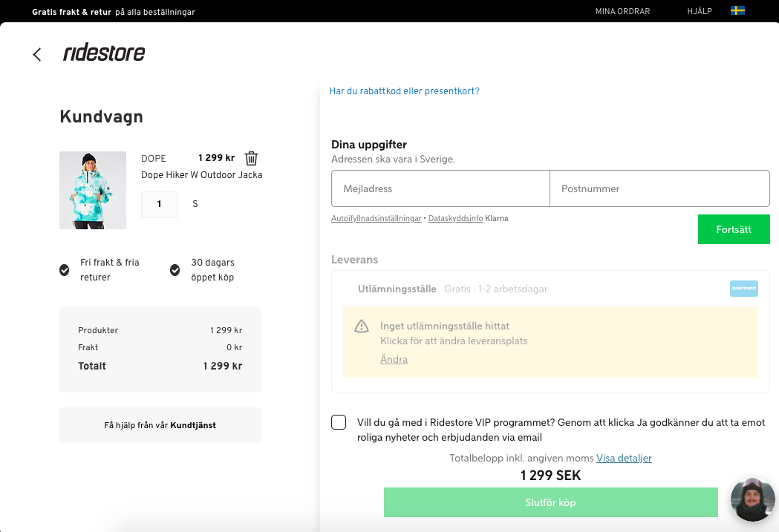Click the quantity box showing 1
Viewport: 779px width, 532px height.
point(159,204)
